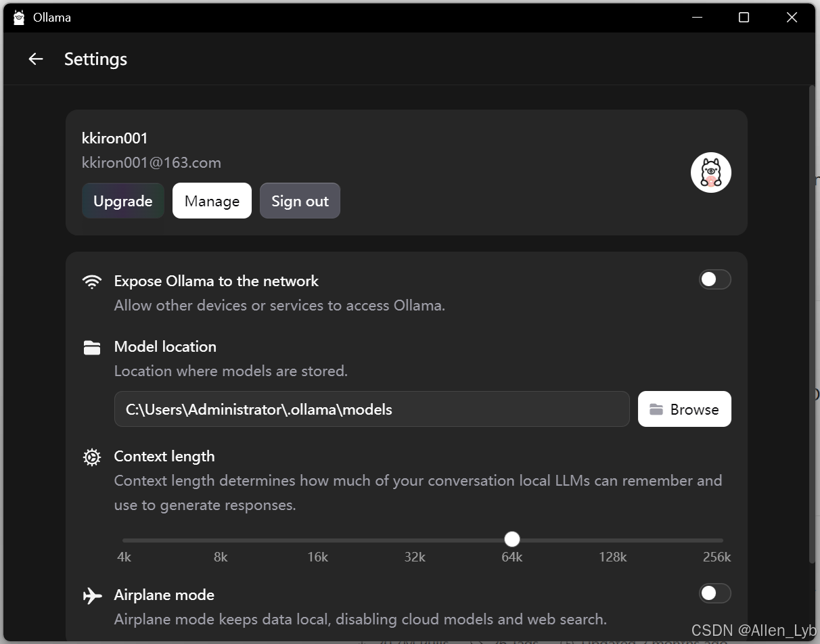
Task: Click the llama profile avatar
Action: [711, 172]
